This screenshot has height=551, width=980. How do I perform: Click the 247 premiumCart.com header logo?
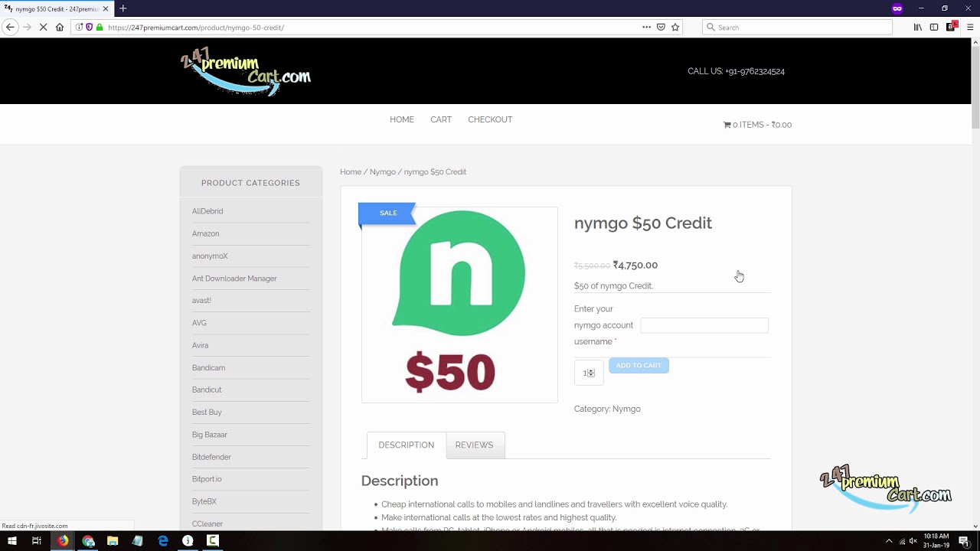coord(246,71)
